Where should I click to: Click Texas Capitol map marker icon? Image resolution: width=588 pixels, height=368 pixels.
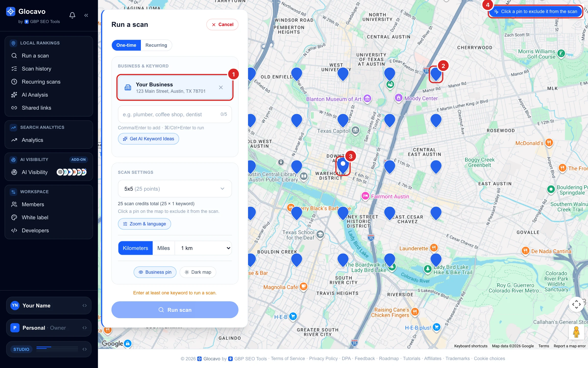coord(355,131)
